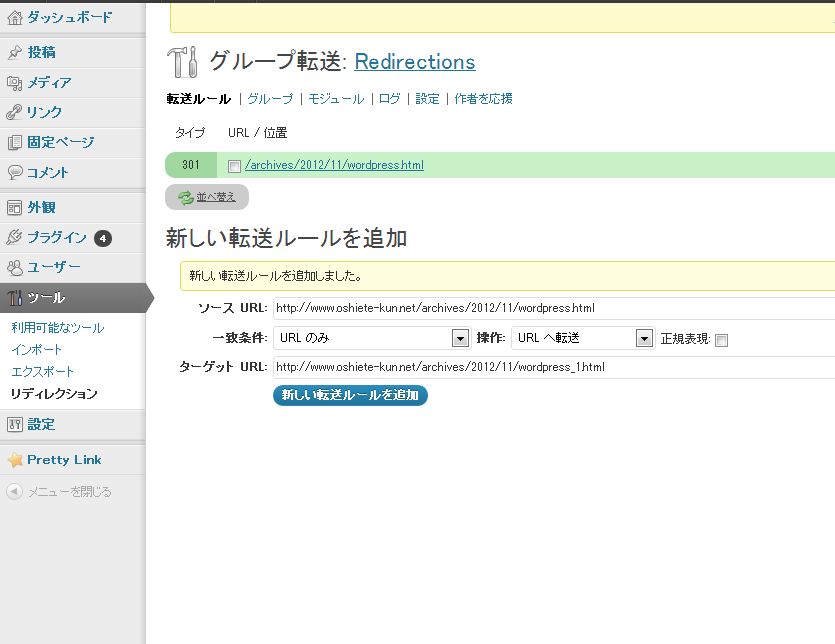Switch to the ログ tab
Viewport: 835px width, 644px height.
point(389,99)
